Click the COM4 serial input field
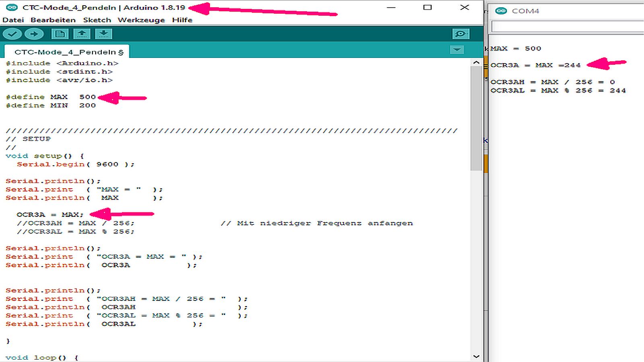 [568, 27]
